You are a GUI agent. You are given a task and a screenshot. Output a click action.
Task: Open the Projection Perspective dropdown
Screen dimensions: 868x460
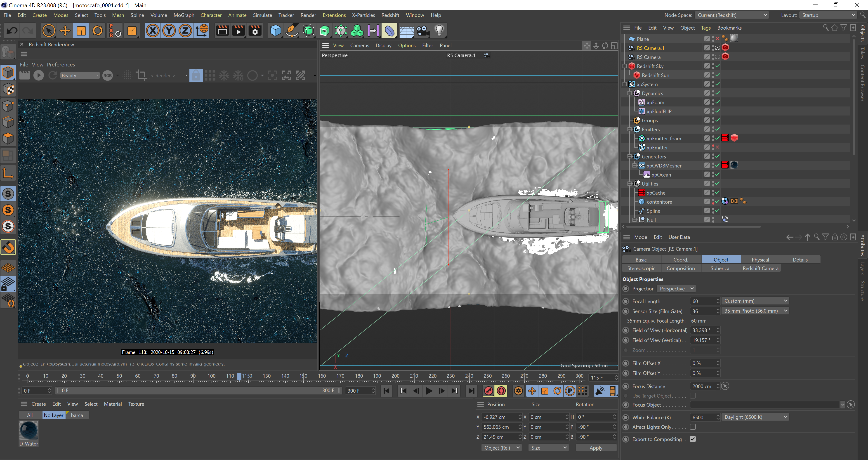tap(676, 288)
